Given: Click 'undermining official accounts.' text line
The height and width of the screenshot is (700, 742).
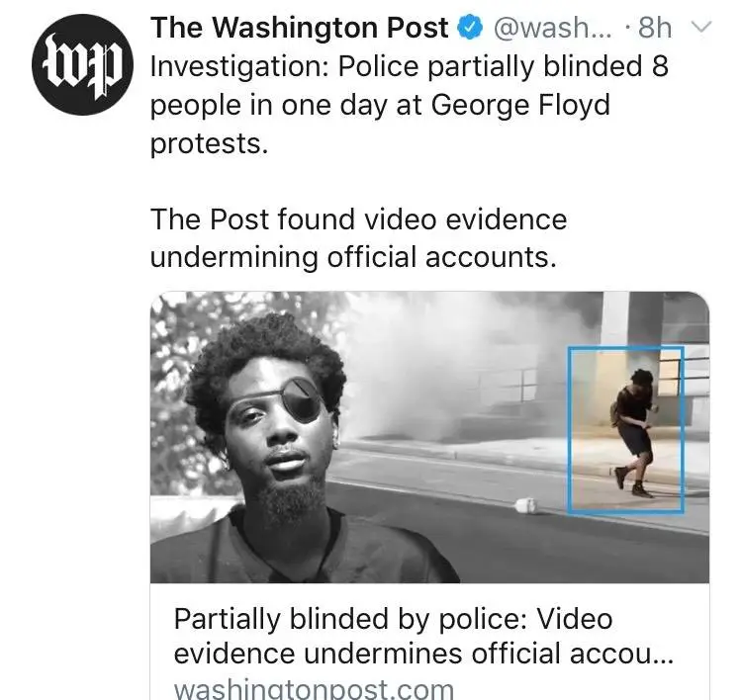Looking at the screenshot, I should click(x=353, y=257).
